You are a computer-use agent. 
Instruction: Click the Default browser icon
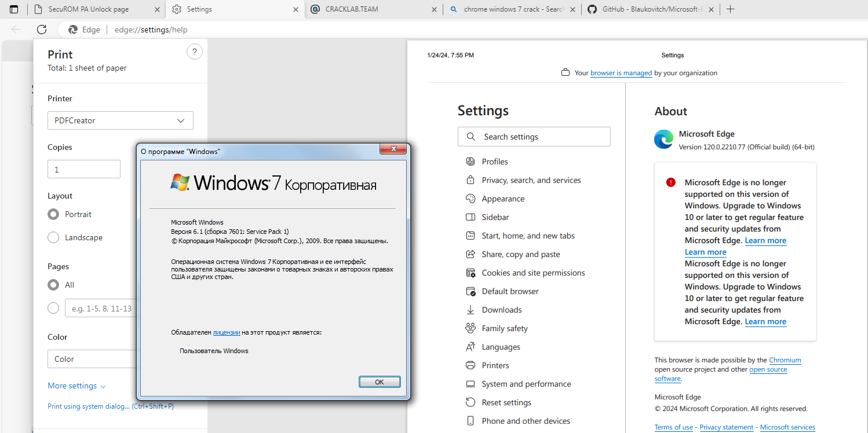471,291
